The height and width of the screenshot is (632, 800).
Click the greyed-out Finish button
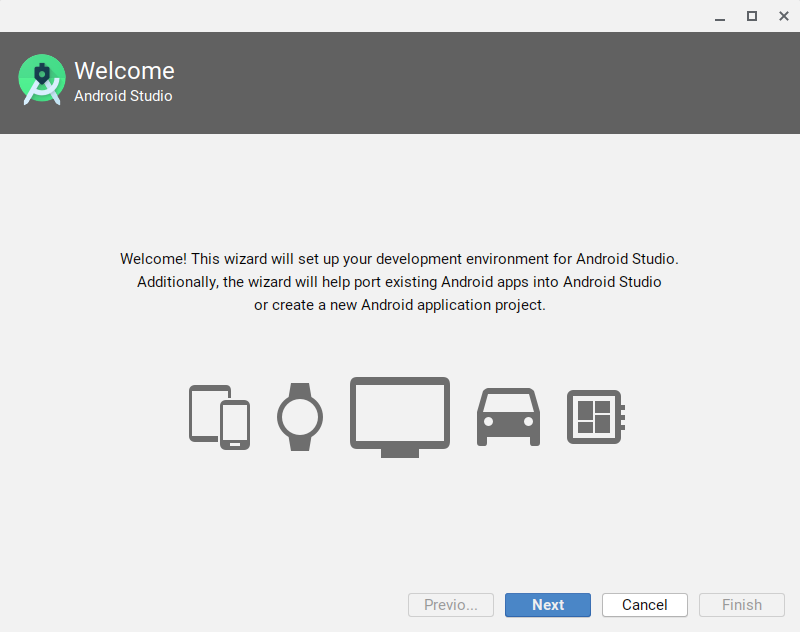tap(742, 605)
